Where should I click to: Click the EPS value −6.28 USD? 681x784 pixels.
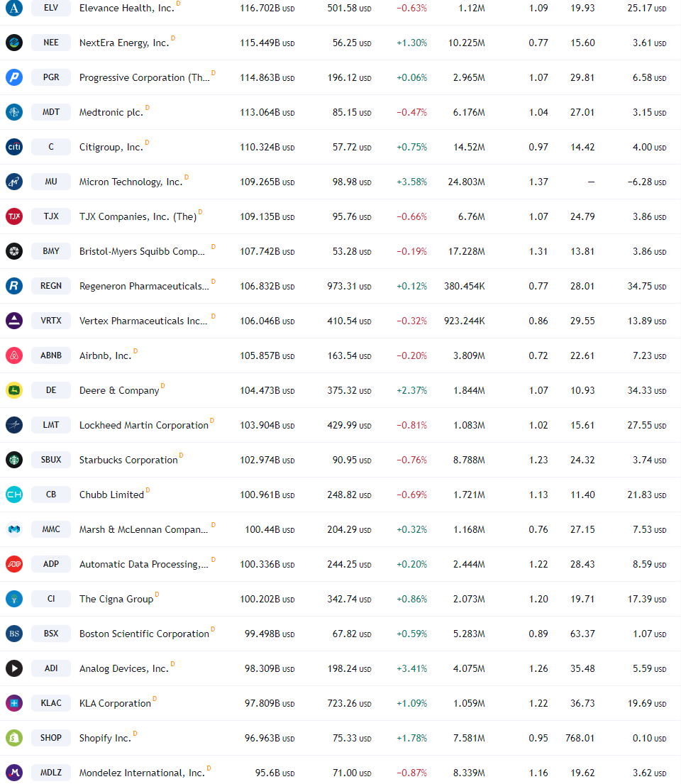point(646,182)
